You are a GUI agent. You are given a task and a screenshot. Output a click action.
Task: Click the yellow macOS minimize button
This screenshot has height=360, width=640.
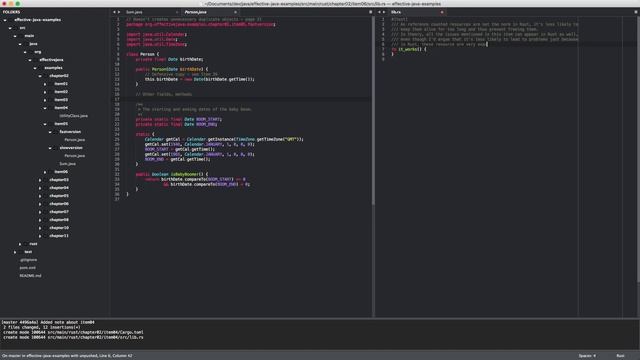pyautogui.click(x=11, y=4)
